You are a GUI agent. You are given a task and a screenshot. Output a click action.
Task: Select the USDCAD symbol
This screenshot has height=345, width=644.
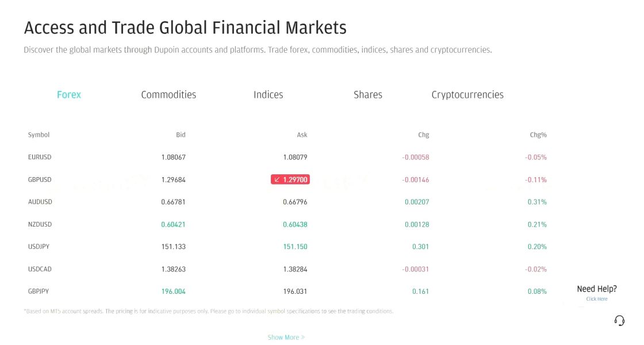[x=40, y=269]
